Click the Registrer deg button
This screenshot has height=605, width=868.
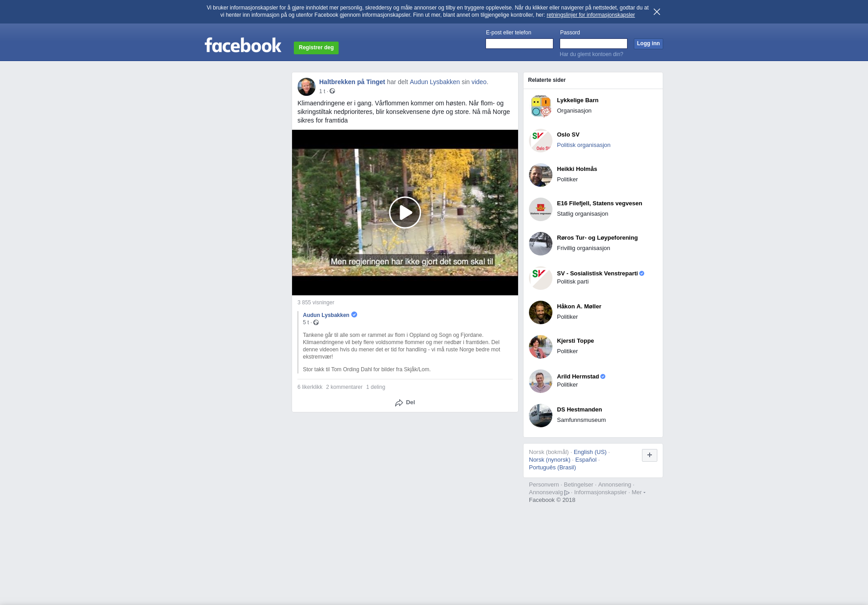316,47
